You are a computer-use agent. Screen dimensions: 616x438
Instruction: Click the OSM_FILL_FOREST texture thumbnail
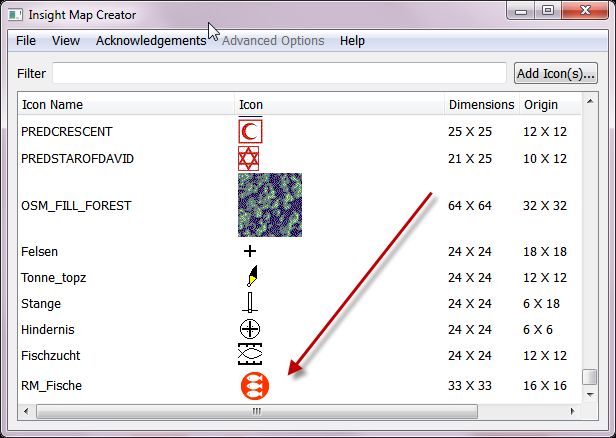(269, 205)
